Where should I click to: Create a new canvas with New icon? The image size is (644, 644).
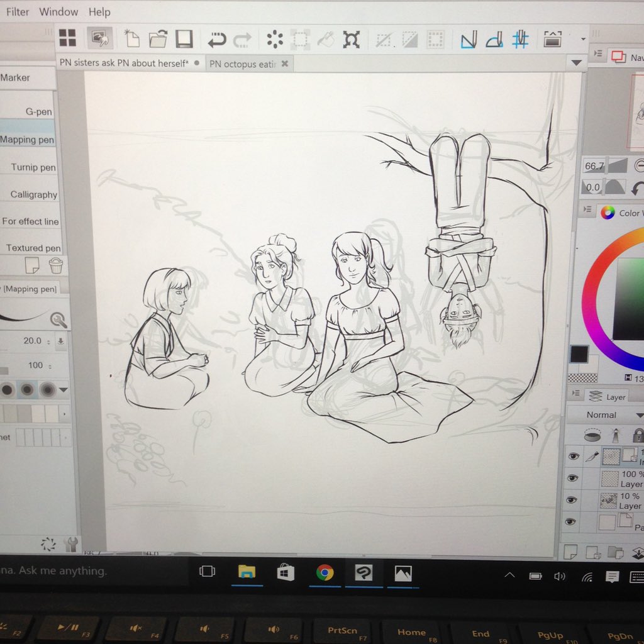tap(132, 38)
